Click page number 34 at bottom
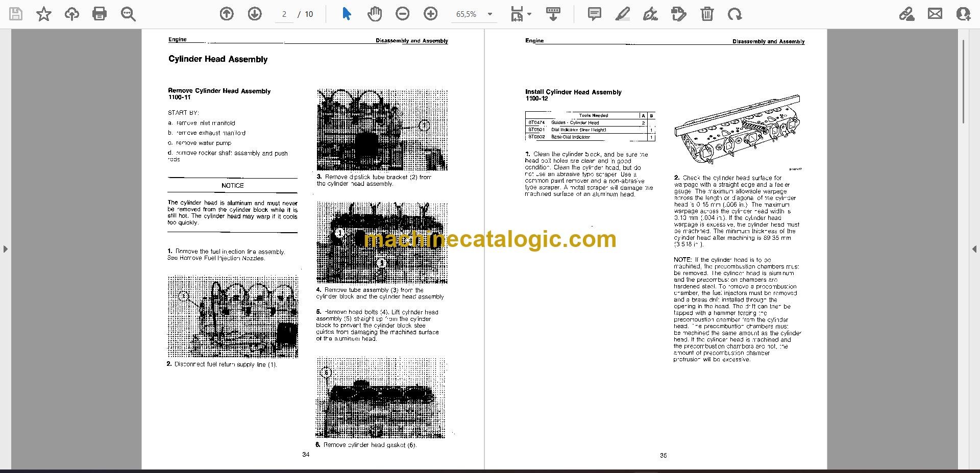The width and height of the screenshot is (980, 473). [x=306, y=455]
